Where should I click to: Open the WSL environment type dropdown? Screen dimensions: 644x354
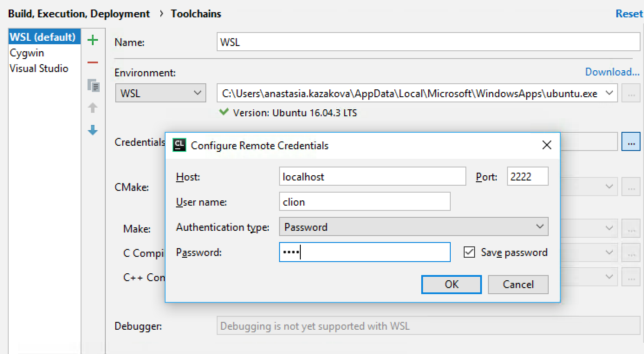(x=160, y=93)
